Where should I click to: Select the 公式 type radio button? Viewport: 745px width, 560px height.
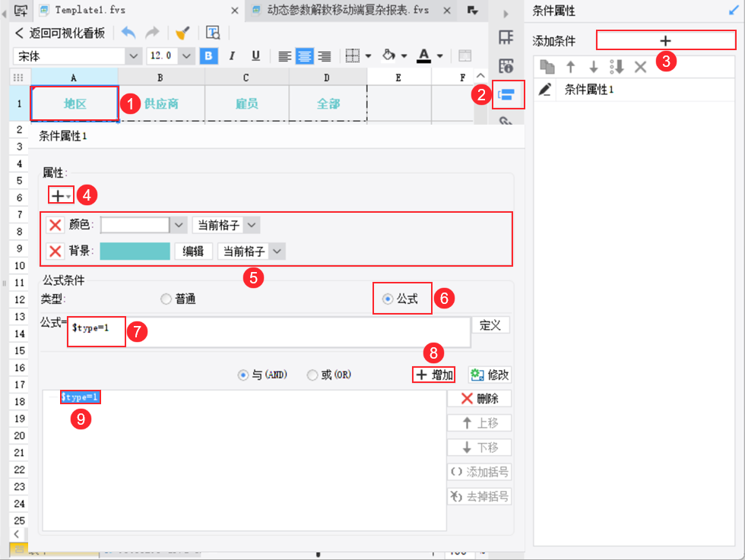[388, 299]
